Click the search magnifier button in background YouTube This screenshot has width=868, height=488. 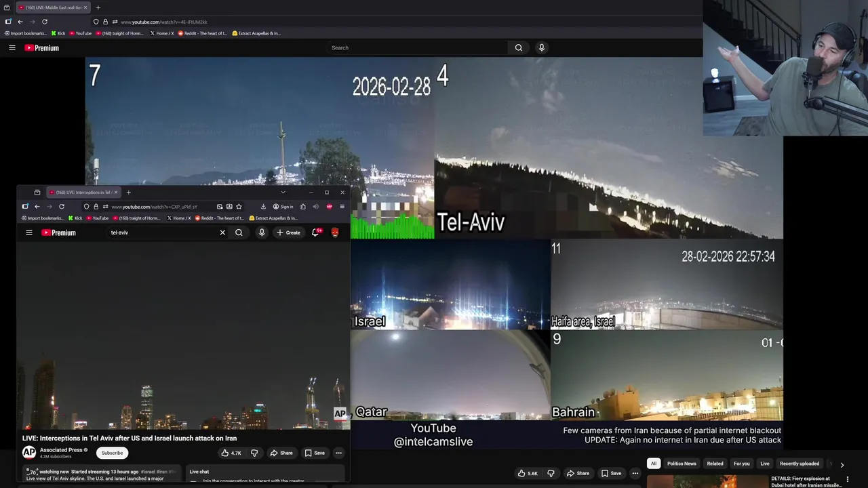(519, 47)
